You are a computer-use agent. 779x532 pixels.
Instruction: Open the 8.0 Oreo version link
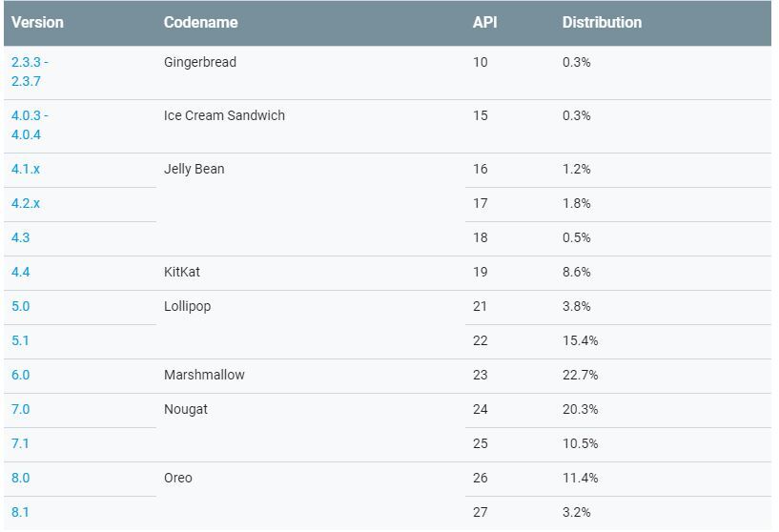point(21,478)
